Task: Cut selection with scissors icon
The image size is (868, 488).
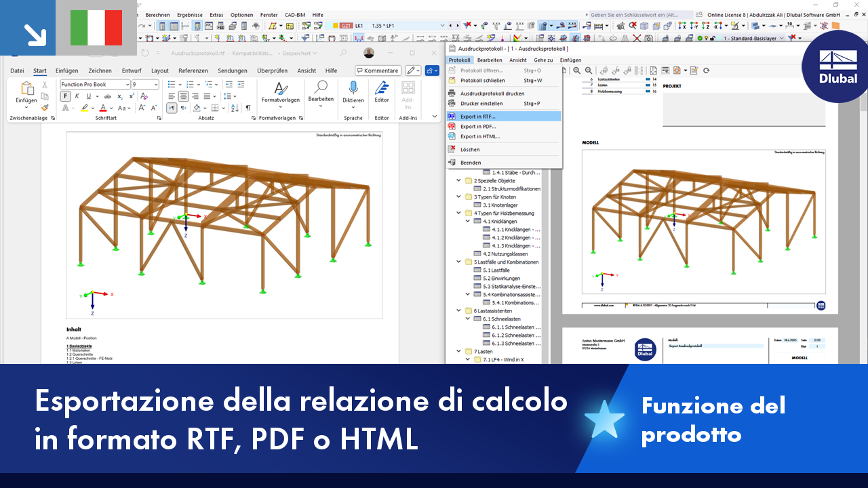Action: [x=45, y=85]
